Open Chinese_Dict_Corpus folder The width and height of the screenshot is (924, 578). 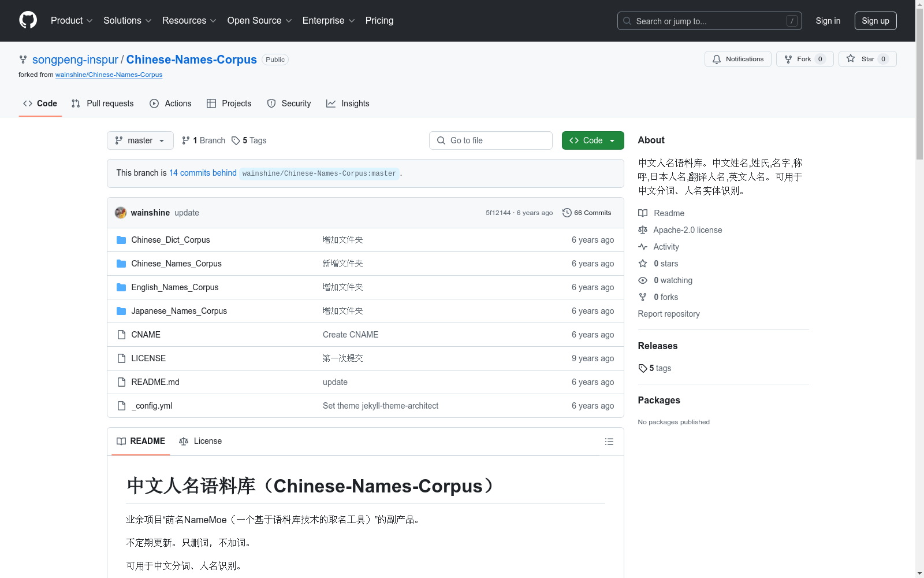click(x=170, y=240)
